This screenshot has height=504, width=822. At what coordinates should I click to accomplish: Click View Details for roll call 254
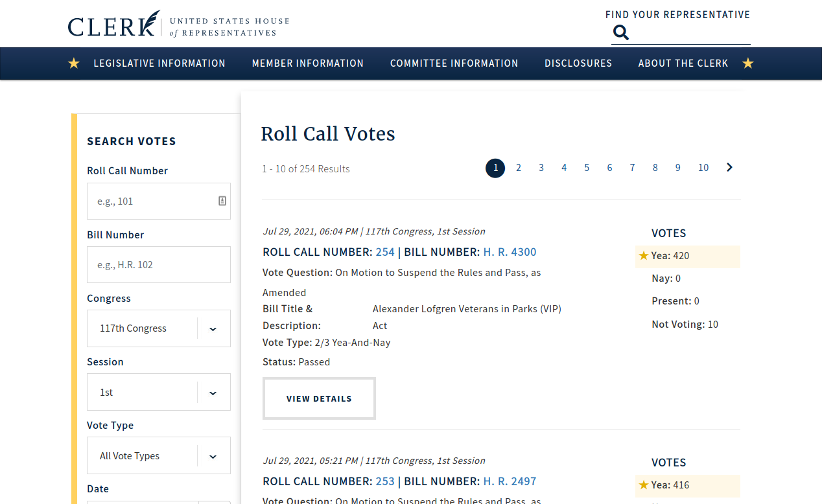[319, 398]
